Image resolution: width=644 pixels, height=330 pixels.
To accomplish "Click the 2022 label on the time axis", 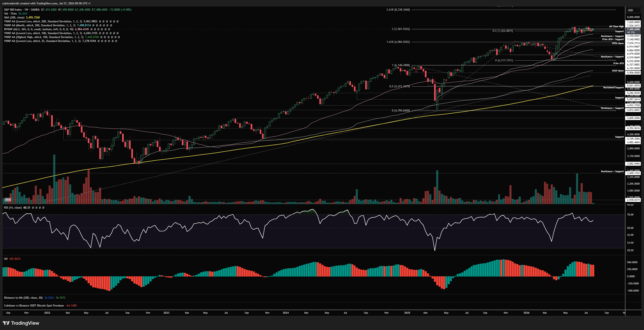I will coord(47,313).
